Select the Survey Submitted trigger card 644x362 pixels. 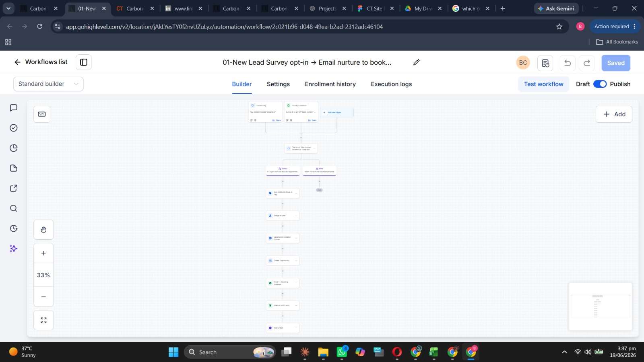click(301, 112)
